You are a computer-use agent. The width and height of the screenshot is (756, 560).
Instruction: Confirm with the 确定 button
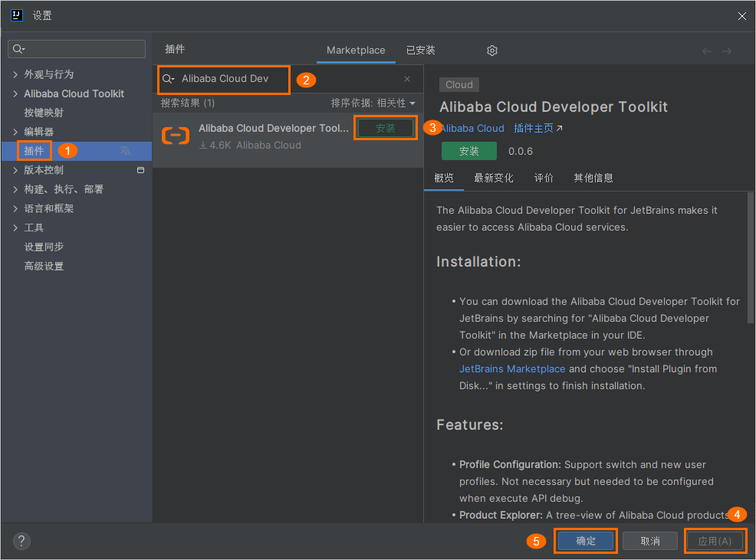[586, 541]
